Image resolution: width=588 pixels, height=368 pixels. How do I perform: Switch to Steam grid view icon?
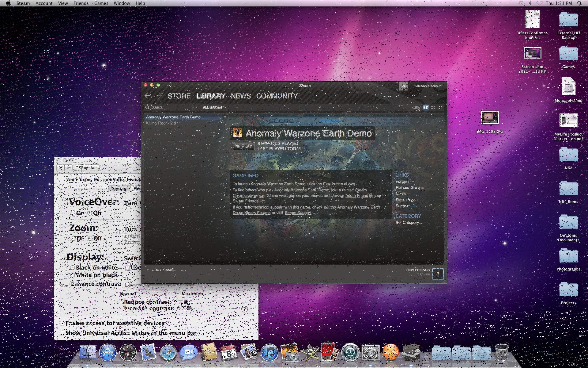440,107
